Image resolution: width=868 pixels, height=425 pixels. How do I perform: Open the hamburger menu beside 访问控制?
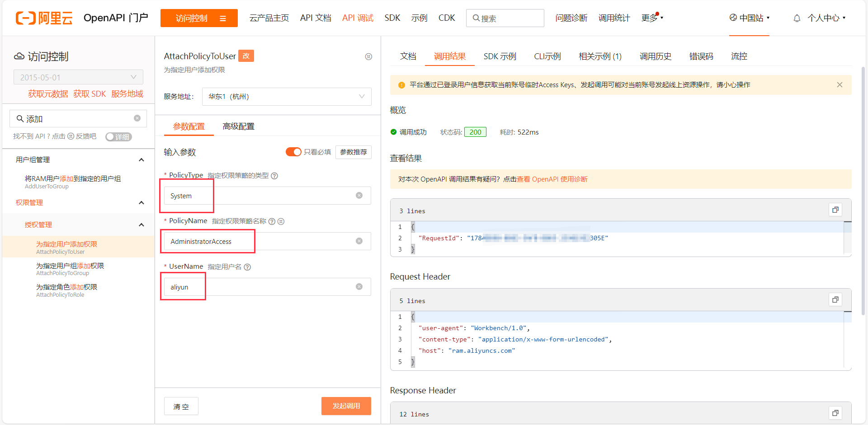[x=223, y=19]
